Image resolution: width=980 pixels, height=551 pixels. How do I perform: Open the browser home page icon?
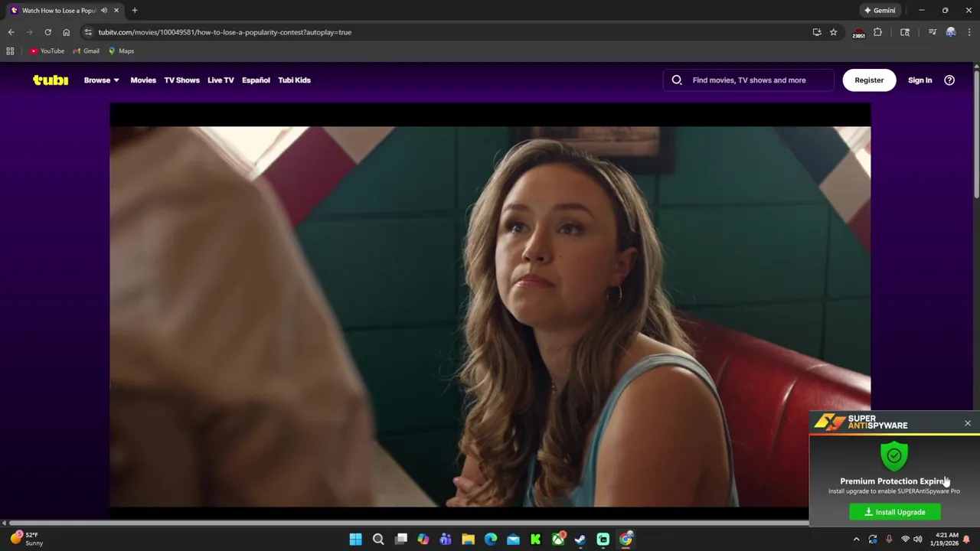click(x=66, y=32)
